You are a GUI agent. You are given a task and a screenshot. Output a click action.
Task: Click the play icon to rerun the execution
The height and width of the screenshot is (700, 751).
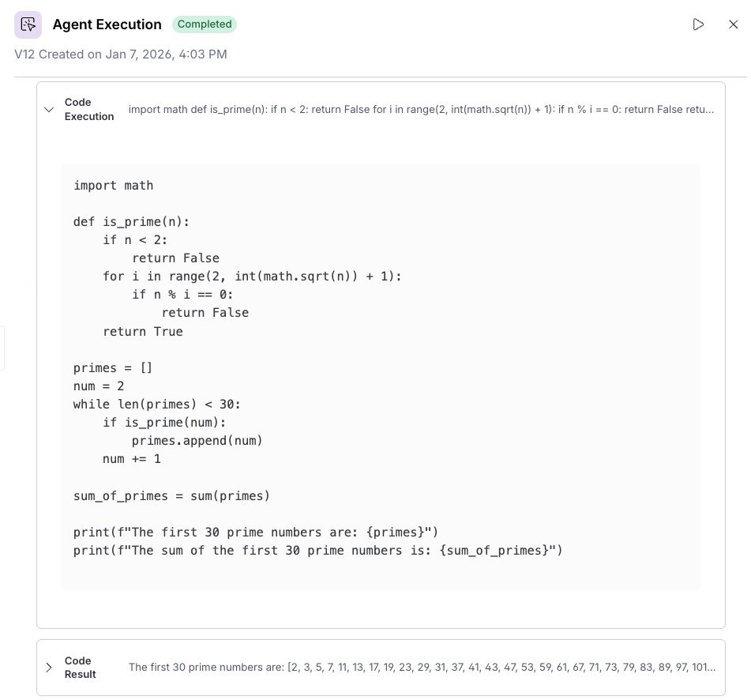point(699,24)
